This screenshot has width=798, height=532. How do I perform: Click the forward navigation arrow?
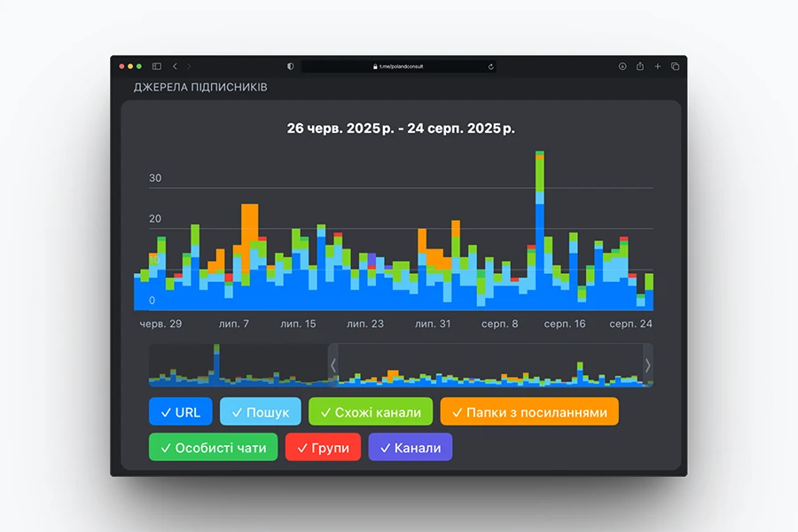coord(188,66)
